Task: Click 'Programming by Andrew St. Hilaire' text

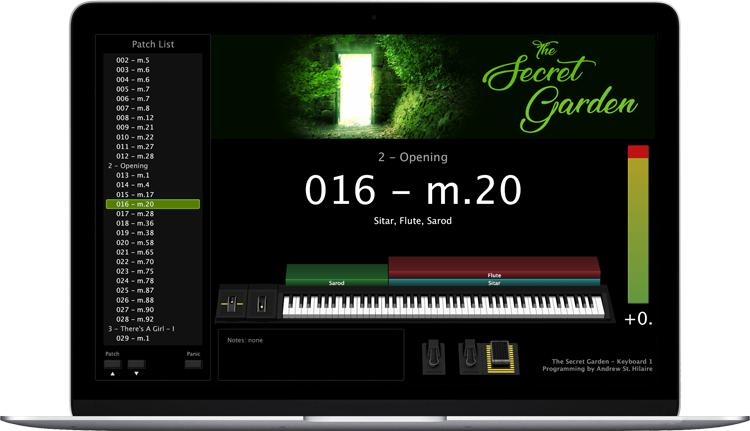Action: 597,369
